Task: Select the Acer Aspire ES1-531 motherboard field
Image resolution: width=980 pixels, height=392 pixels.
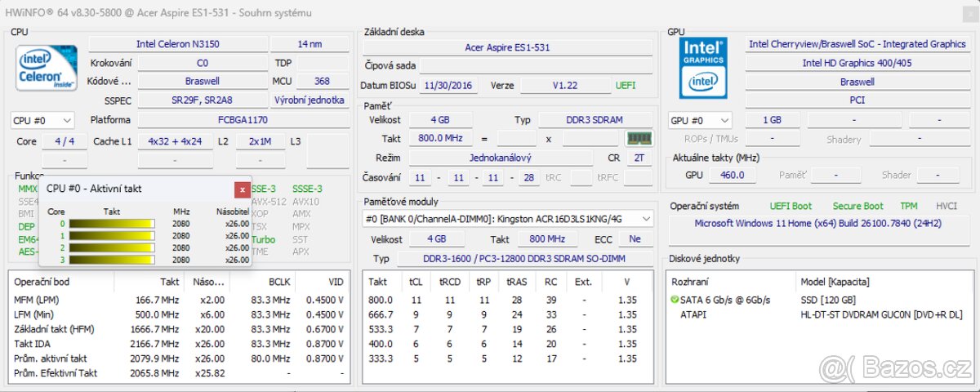Action: (x=507, y=47)
